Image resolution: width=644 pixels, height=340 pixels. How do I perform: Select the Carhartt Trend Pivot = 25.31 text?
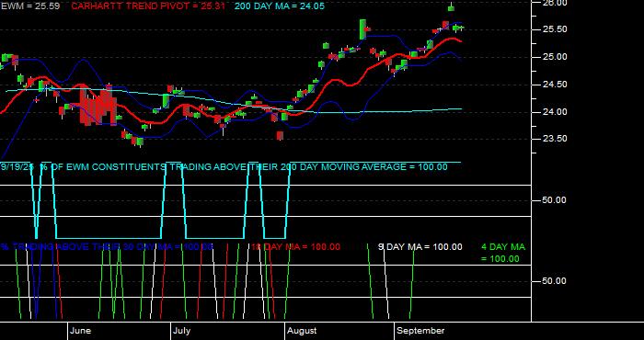click(x=148, y=6)
